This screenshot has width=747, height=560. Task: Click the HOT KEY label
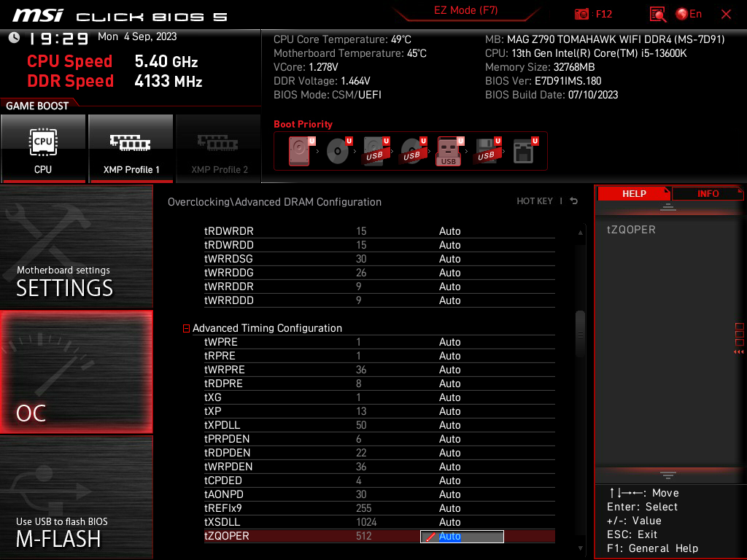(x=535, y=201)
